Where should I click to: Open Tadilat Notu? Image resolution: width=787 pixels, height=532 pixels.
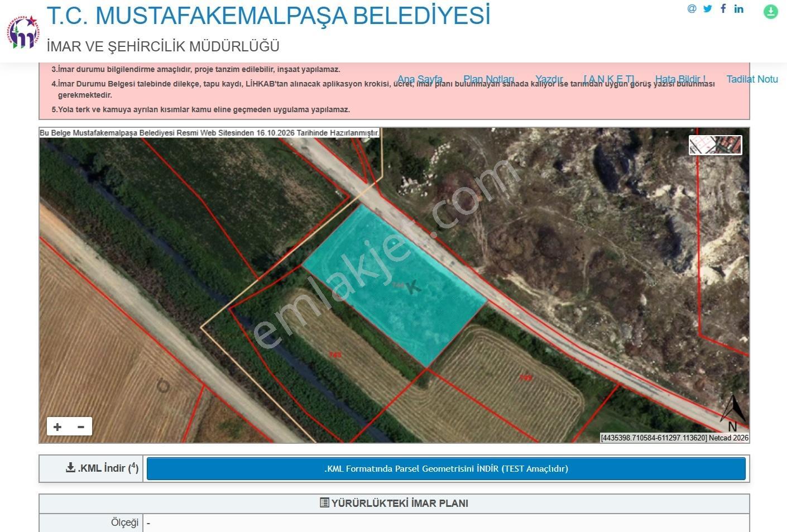tap(752, 79)
